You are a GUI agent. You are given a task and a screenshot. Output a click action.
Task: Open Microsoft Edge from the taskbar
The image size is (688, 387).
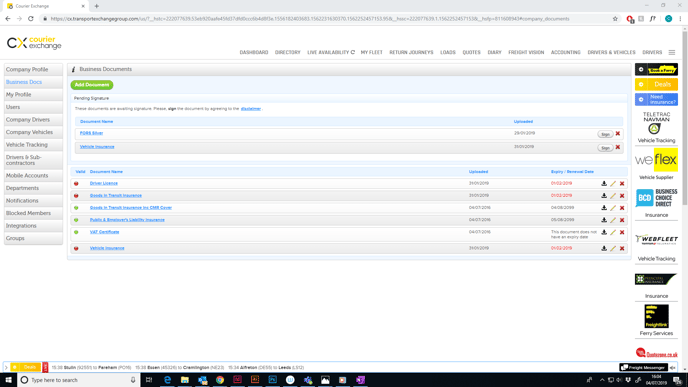coord(167,380)
